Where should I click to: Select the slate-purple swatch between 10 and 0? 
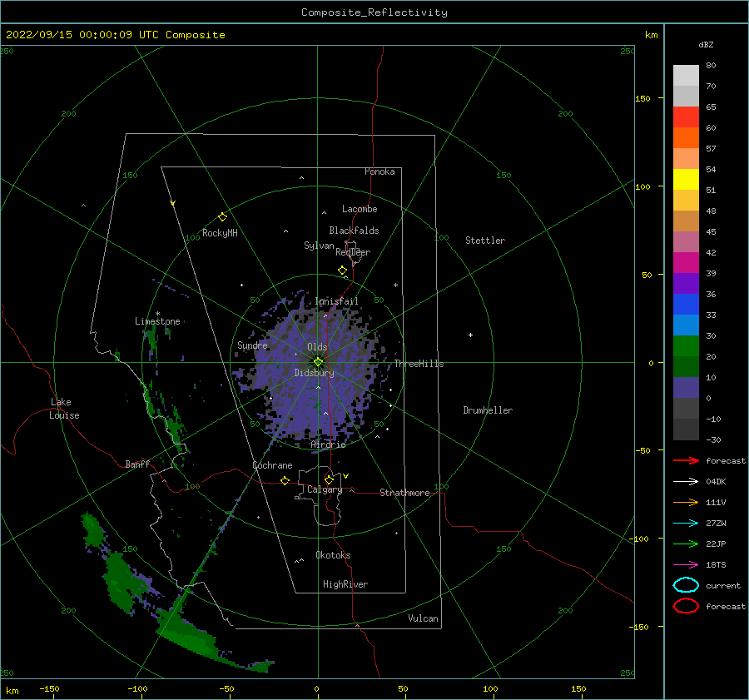686,388
